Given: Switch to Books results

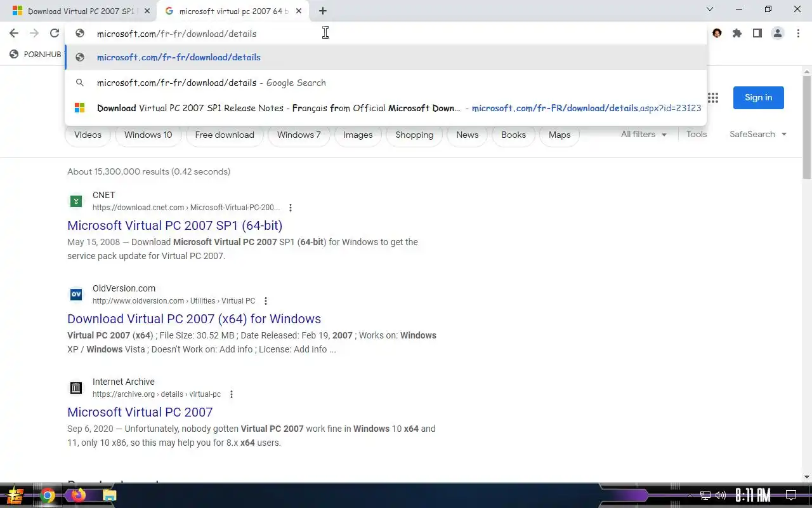Looking at the screenshot, I should click(x=513, y=135).
